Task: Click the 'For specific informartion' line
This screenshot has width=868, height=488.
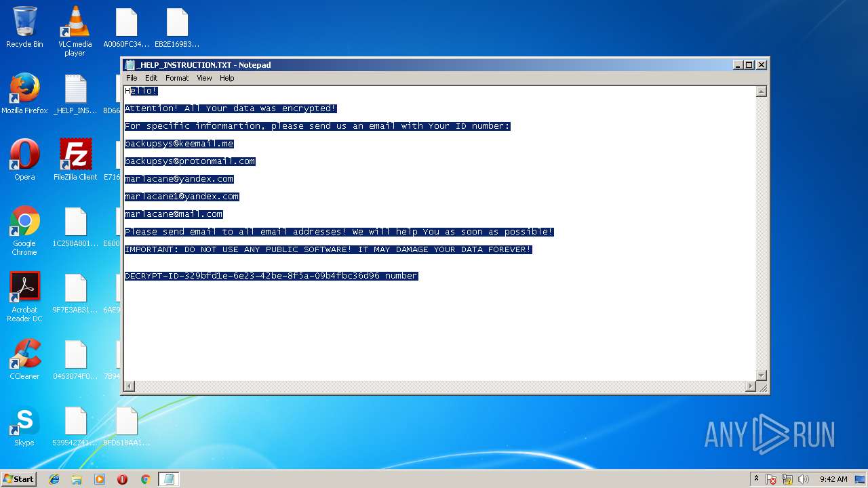Action: 317,126
